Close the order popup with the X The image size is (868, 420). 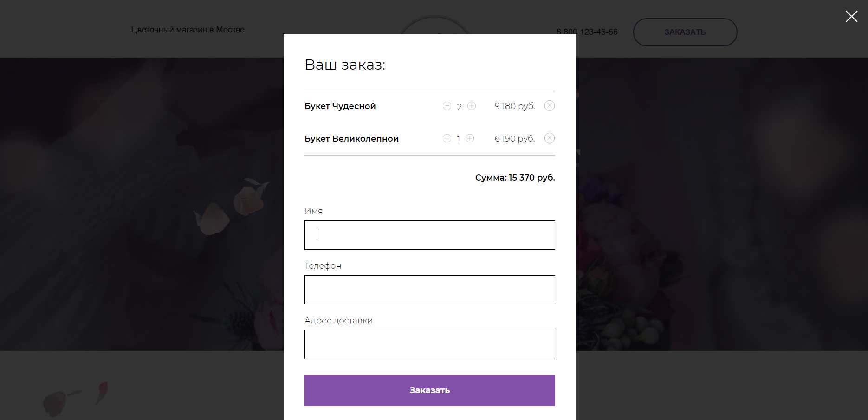click(851, 17)
